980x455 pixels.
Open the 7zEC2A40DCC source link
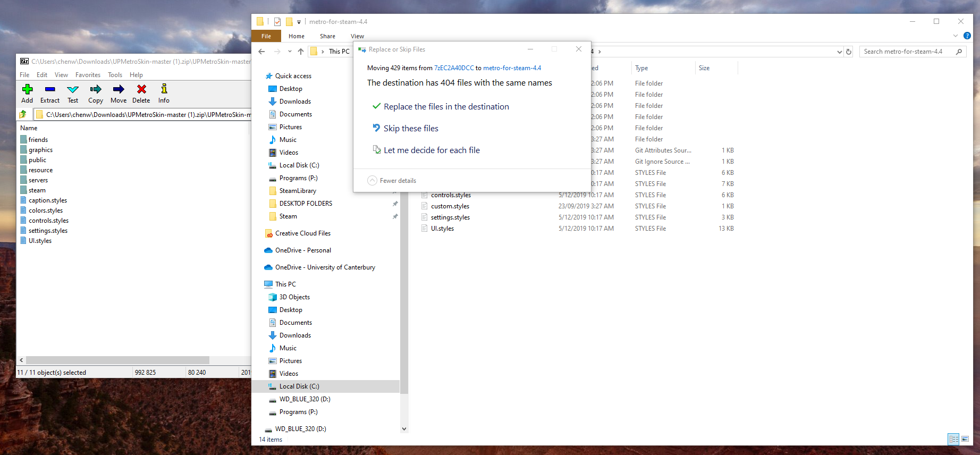click(454, 68)
